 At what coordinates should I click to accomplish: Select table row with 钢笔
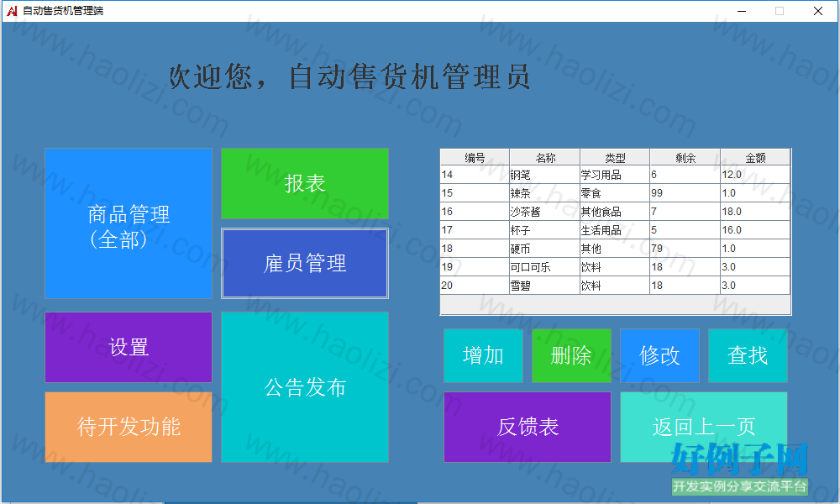tap(615, 175)
